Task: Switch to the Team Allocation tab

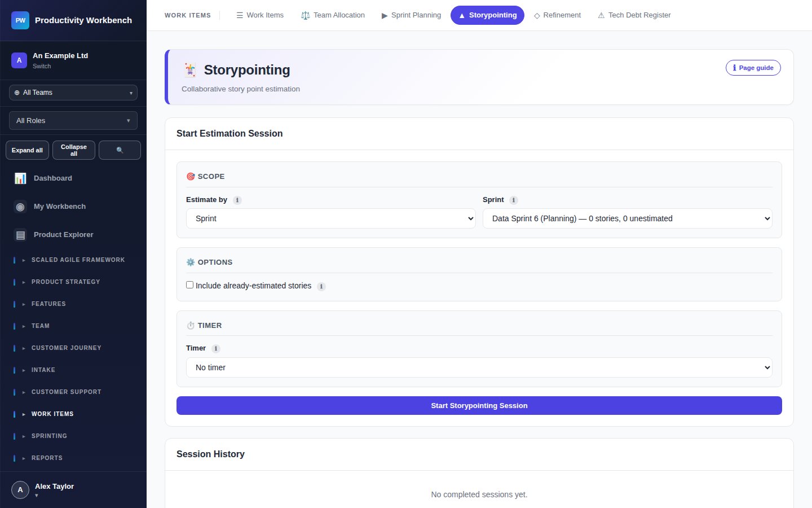Action: tap(333, 15)
